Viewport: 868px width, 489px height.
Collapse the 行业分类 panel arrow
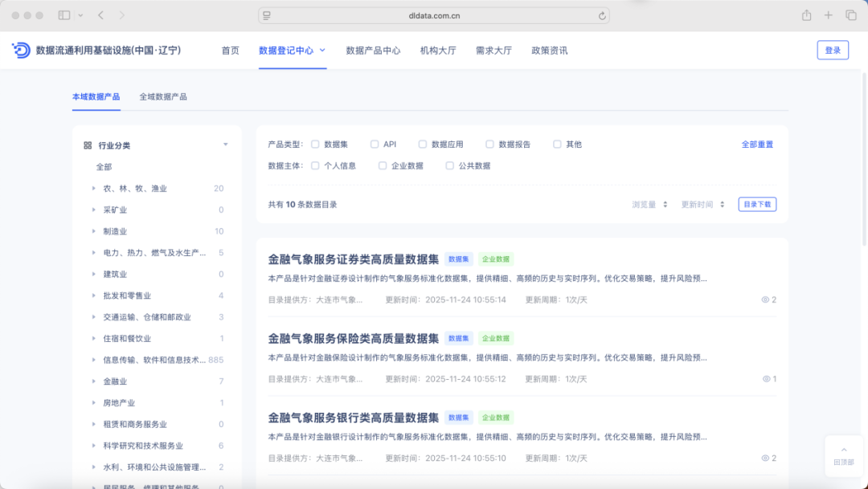click(225, 145)
